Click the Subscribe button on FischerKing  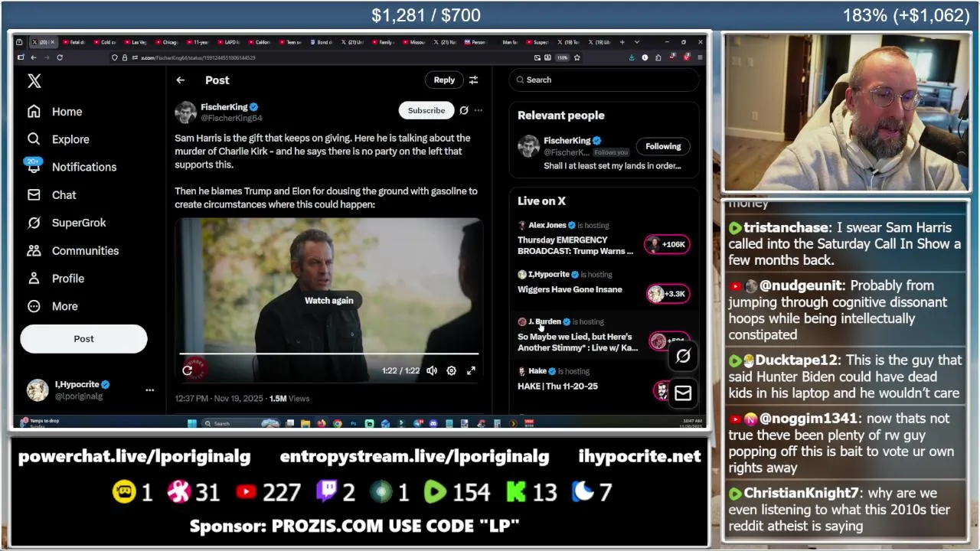point(426,110)
